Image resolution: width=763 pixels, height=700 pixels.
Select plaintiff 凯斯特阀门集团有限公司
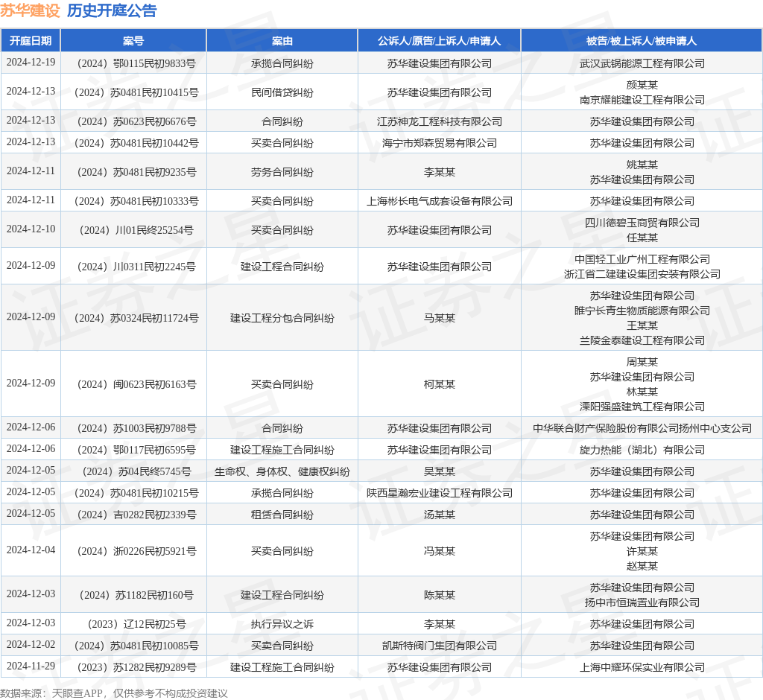(x=440, y=646)
